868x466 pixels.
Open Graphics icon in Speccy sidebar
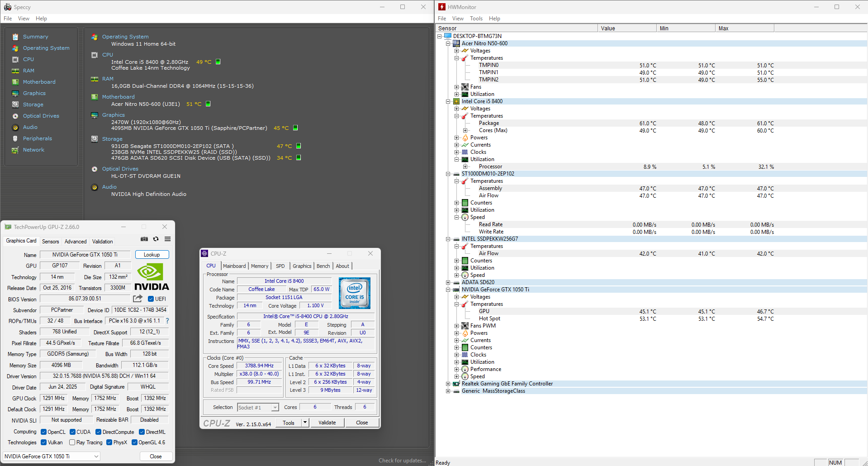(x=15, y=93)
